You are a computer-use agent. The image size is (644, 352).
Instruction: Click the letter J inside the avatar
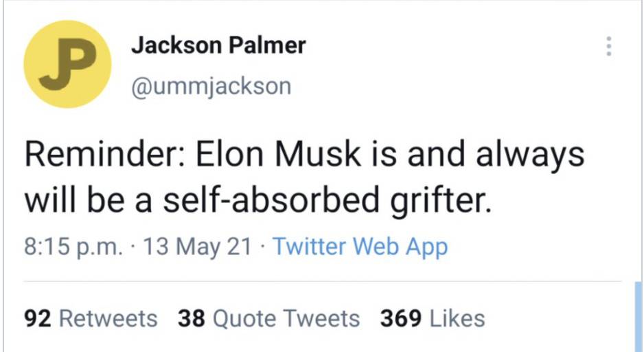(54, 67)
